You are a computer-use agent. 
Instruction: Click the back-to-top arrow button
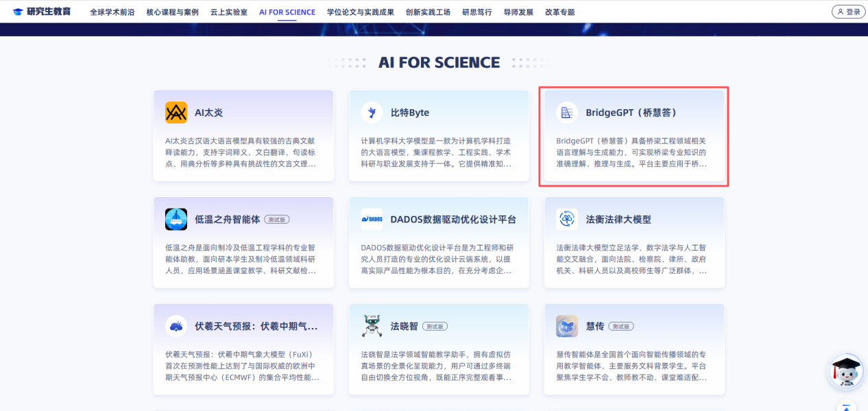pyautogui.click(x=847, y=406)
